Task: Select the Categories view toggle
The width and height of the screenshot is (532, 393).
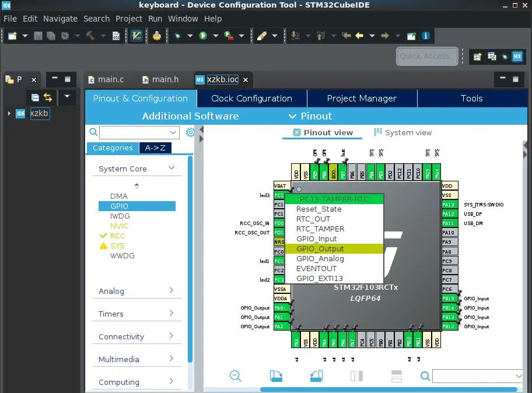Action: [x=113, y=148]
